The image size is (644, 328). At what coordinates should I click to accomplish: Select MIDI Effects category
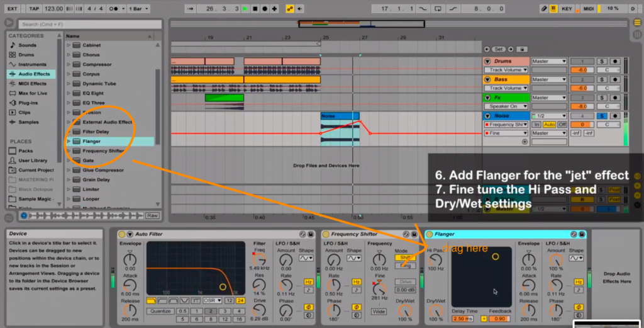point(32,84)
